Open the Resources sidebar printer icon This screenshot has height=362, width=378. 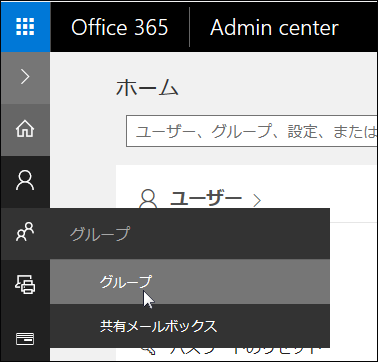tap(25, 285)
